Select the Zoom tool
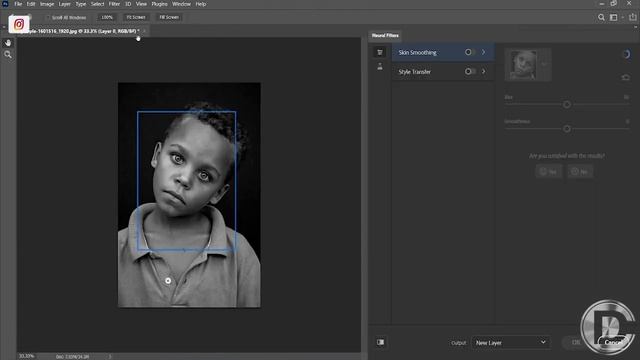 click(8, 55)
